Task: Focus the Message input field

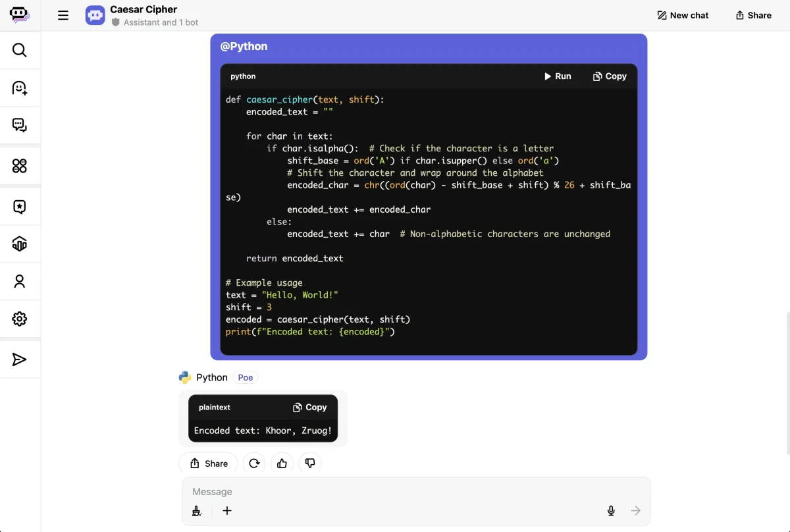Action: (416, 492)
